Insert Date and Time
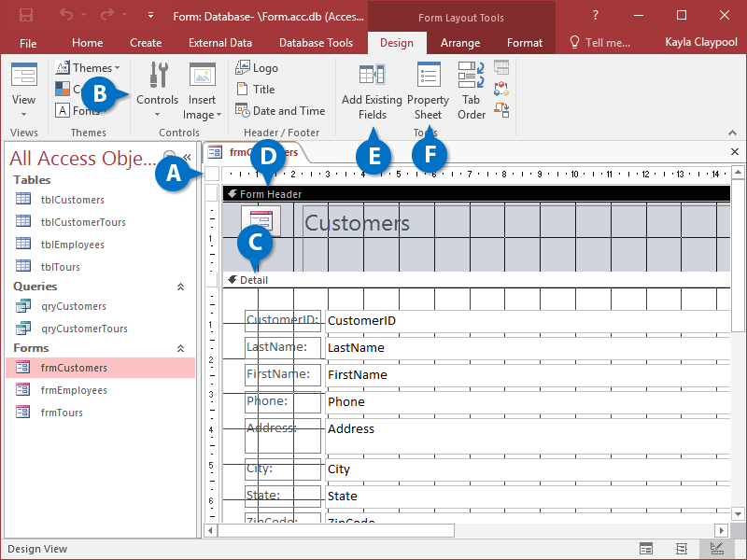The image size is (747, 560). click(280, 111)
